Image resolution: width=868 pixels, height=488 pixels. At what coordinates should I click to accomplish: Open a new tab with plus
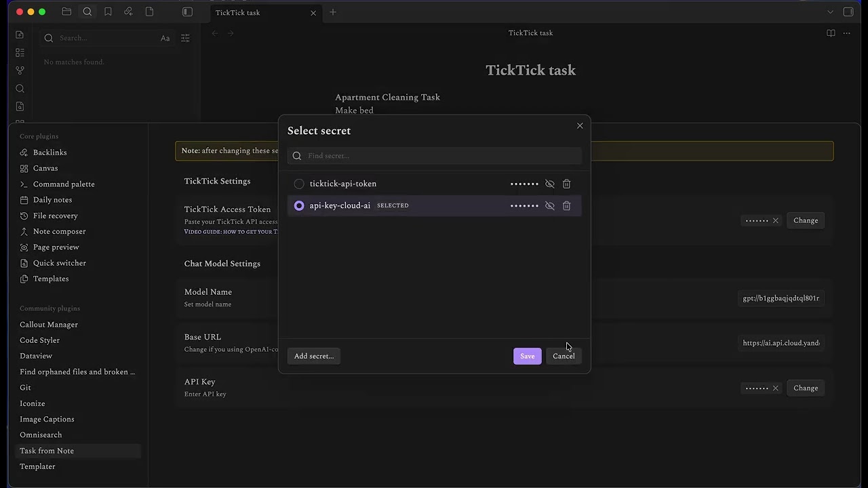[333, 12]
